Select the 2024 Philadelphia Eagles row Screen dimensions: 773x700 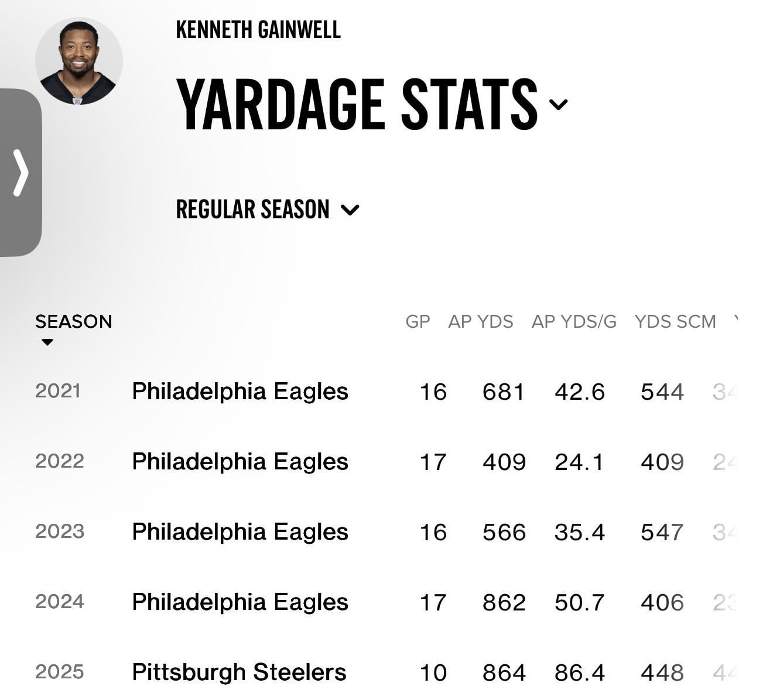240,602
